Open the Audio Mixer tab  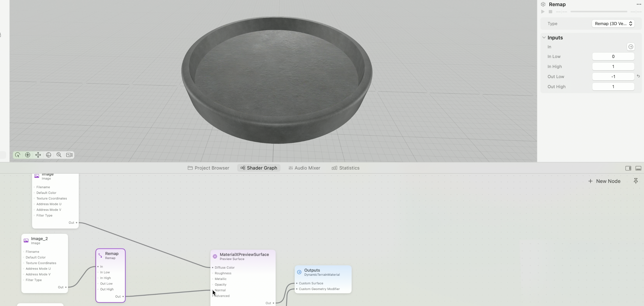[304, 168]
